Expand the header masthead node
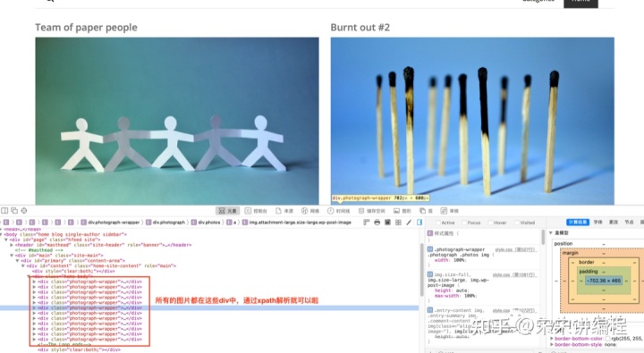 pos(12,245)
